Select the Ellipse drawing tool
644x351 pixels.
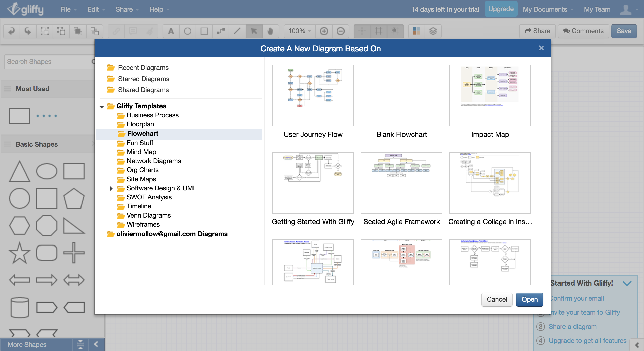point(188,31)
